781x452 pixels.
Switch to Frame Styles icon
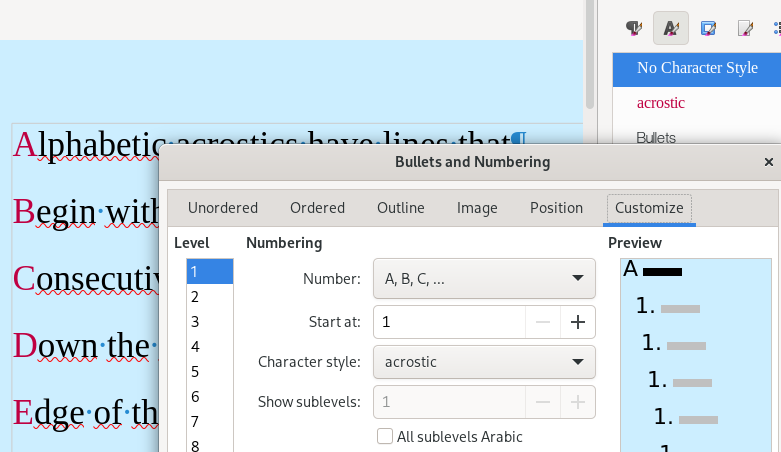(708, 28)
